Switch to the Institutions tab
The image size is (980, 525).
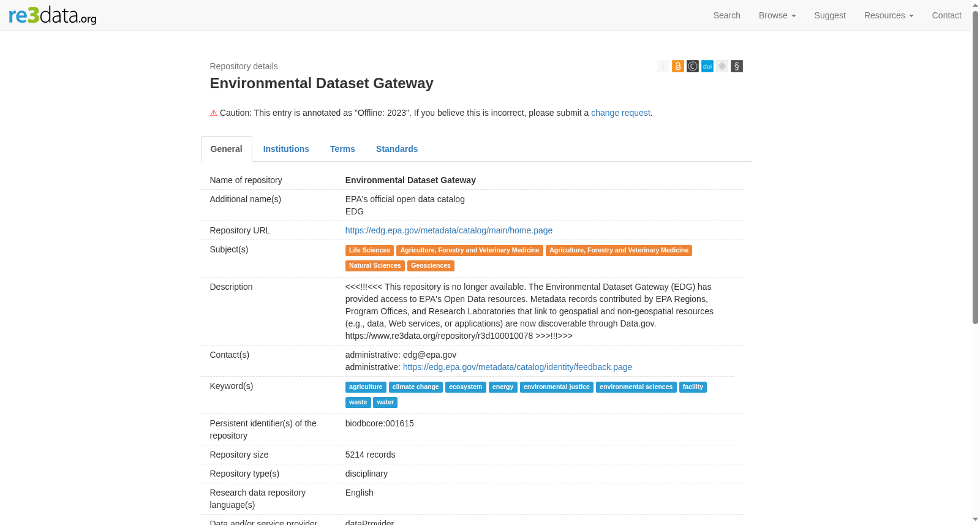tap(286, 149)
